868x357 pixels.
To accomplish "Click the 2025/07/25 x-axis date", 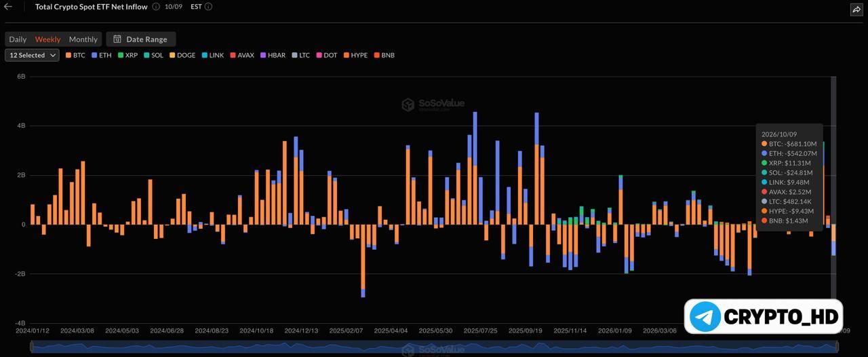I will pyautogui.click(x=480, y=331).
